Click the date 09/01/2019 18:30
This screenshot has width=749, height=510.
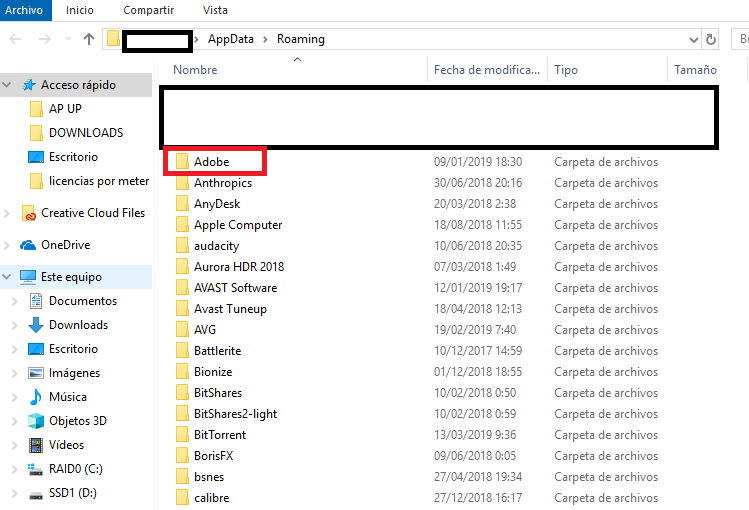tap(478, 162)
